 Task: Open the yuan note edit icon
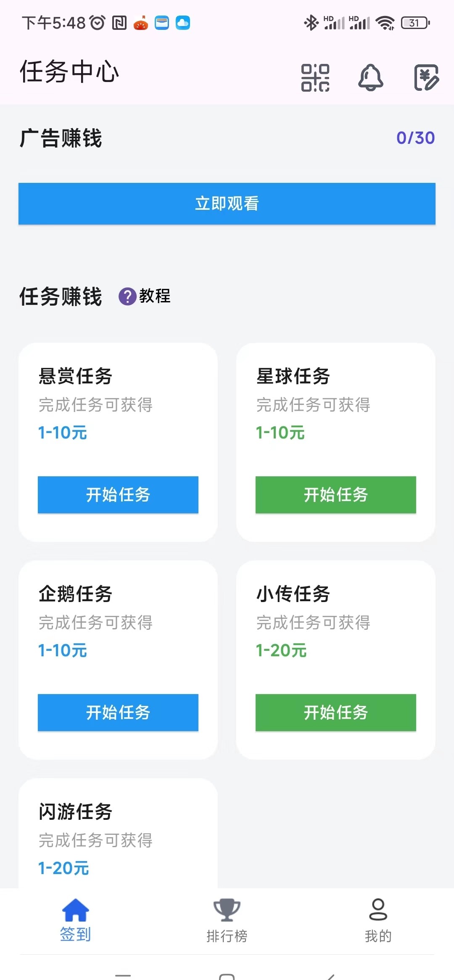coord(426,78)
